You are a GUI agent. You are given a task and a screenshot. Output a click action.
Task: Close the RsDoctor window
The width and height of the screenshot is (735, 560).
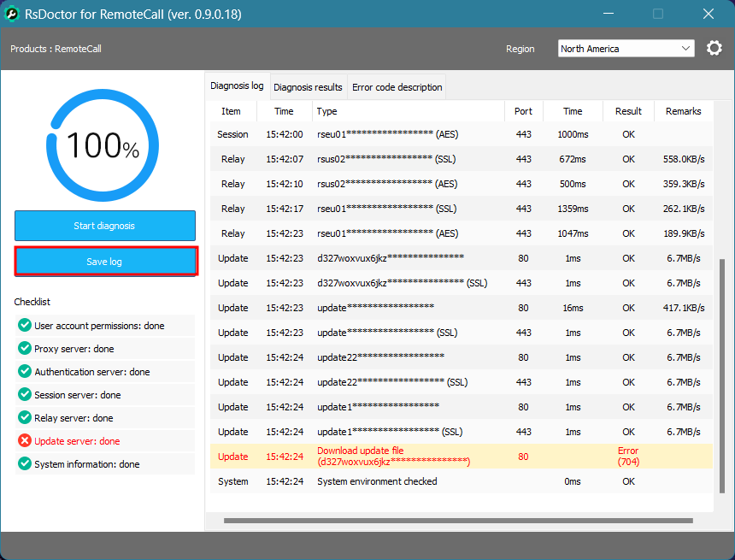tap(709, 14)
